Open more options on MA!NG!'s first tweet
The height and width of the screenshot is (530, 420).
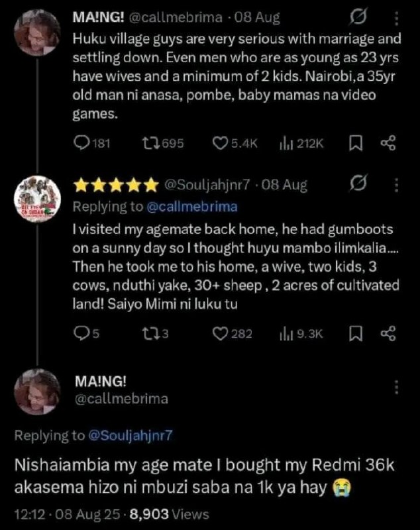click(397, 19)
